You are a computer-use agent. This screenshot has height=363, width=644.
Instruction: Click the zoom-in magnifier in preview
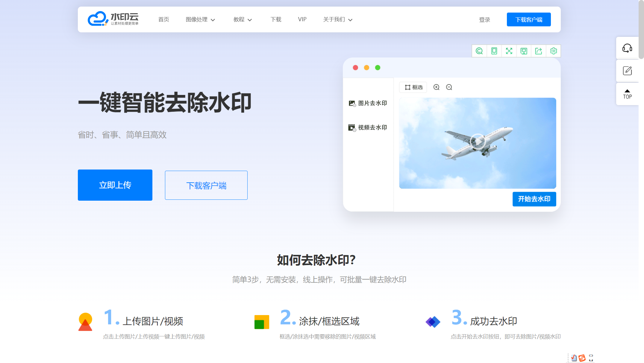tap(437, 87)
